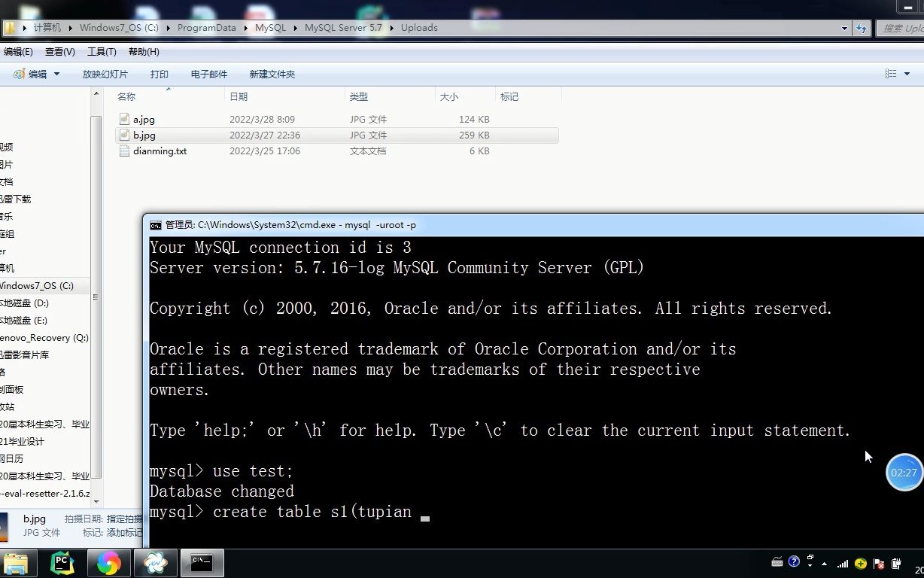Click the 新建文件夹 new folder button
The image size is (924, 578).
272,74
